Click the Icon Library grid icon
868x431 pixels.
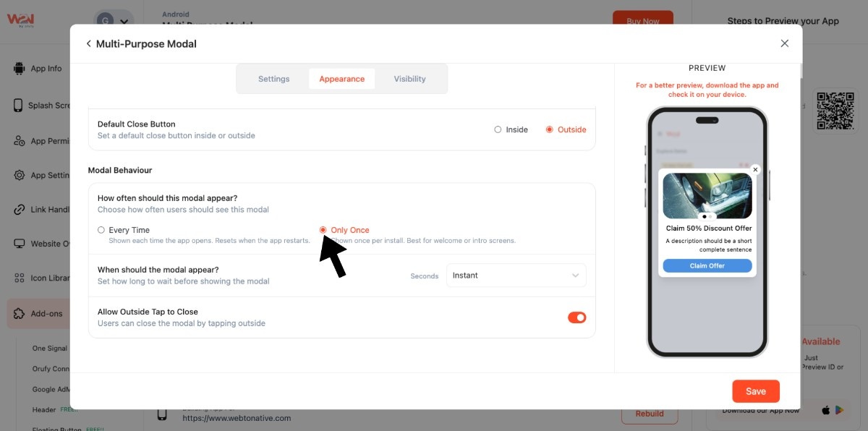pos(19,278)
